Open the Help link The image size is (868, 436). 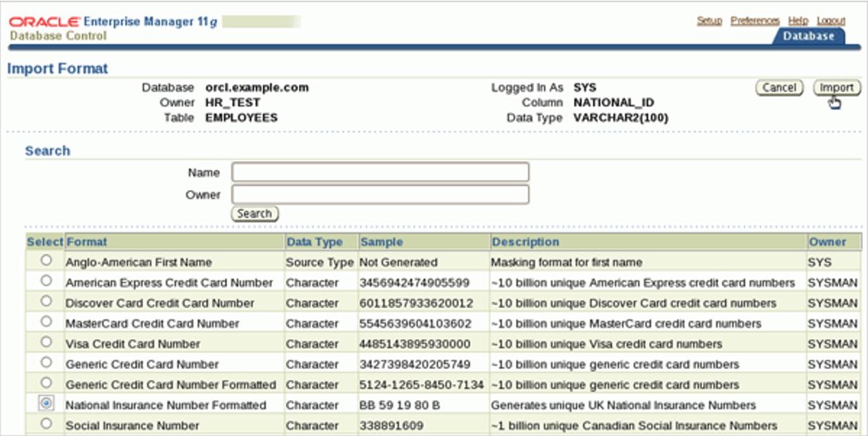click(798, 21)
